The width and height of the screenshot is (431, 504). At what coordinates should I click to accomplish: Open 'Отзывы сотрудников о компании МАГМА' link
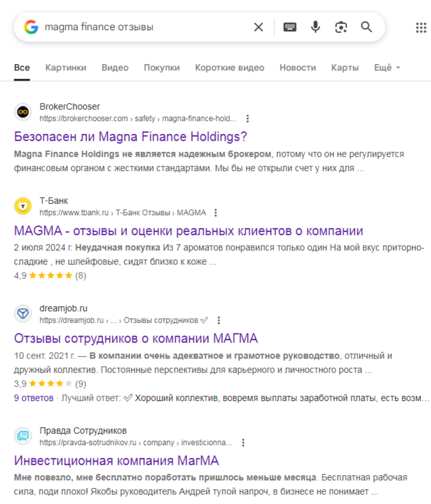click(136, 339)
